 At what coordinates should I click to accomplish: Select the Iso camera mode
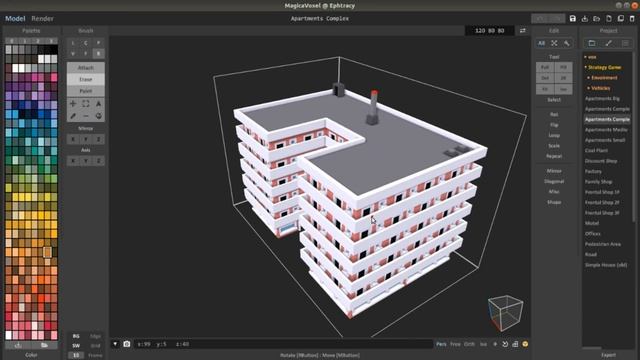pyautogui.click(x=483, y=344)
